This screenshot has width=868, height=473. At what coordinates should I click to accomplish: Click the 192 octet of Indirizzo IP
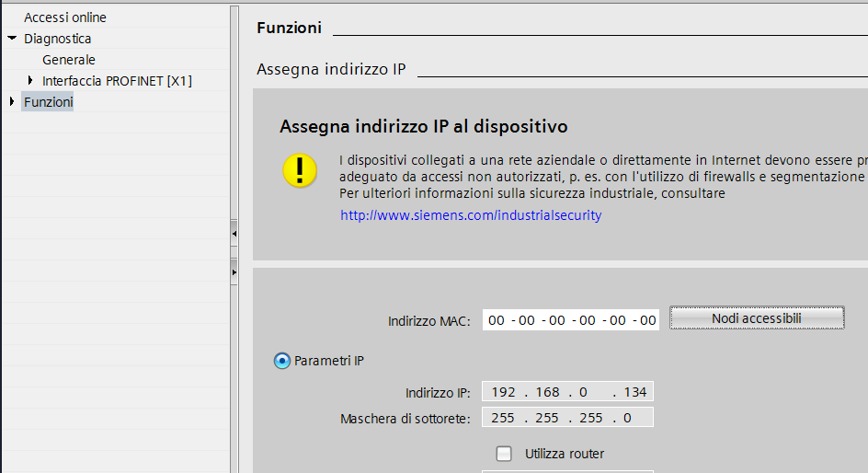(x=503, y=392)
